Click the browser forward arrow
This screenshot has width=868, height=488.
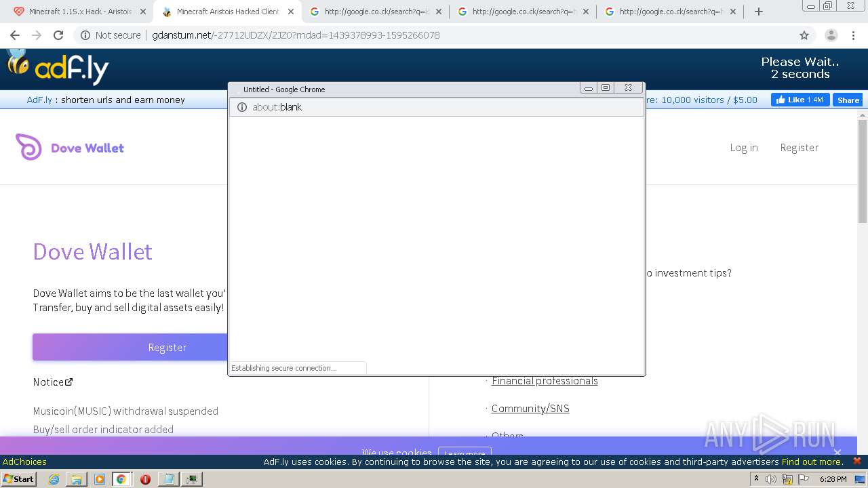click(x=37, y=35)
